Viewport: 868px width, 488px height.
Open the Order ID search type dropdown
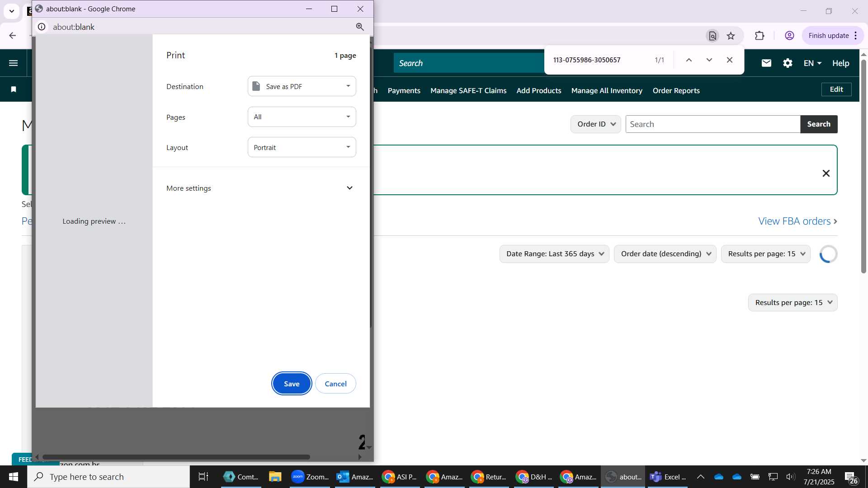(x=595, y=124)
